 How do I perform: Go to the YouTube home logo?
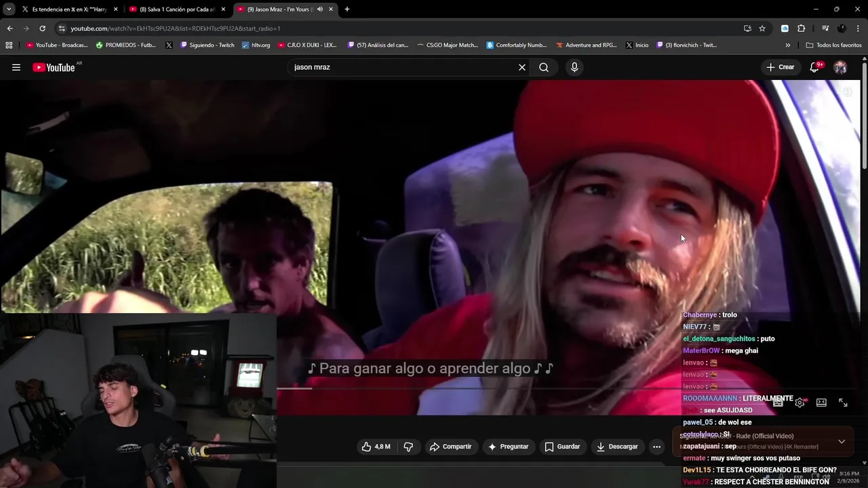54,67
